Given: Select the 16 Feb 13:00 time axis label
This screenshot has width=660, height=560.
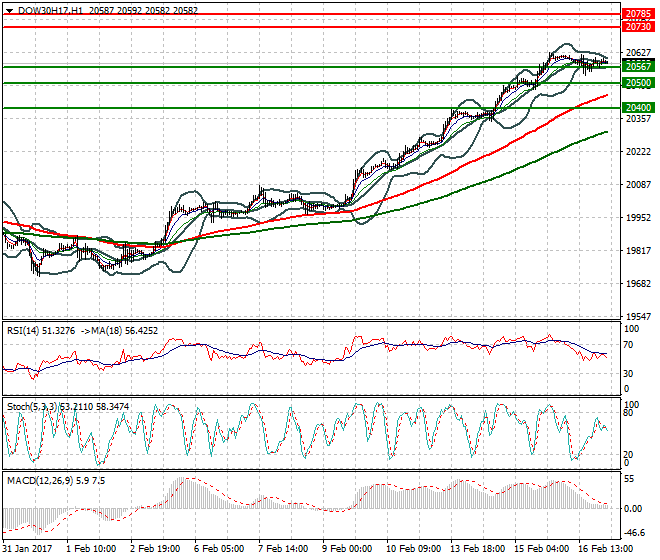Looking at the screenshot, I should click(x=605, y=549).
